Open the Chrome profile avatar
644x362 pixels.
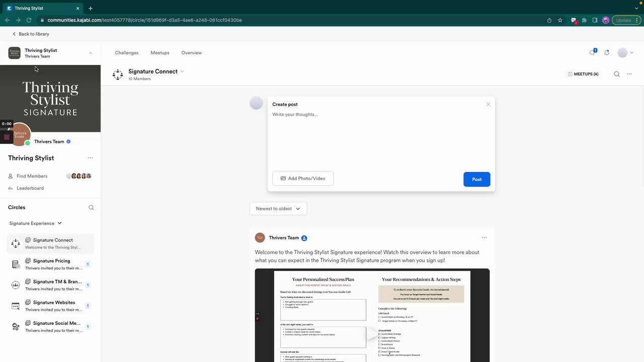606,20
